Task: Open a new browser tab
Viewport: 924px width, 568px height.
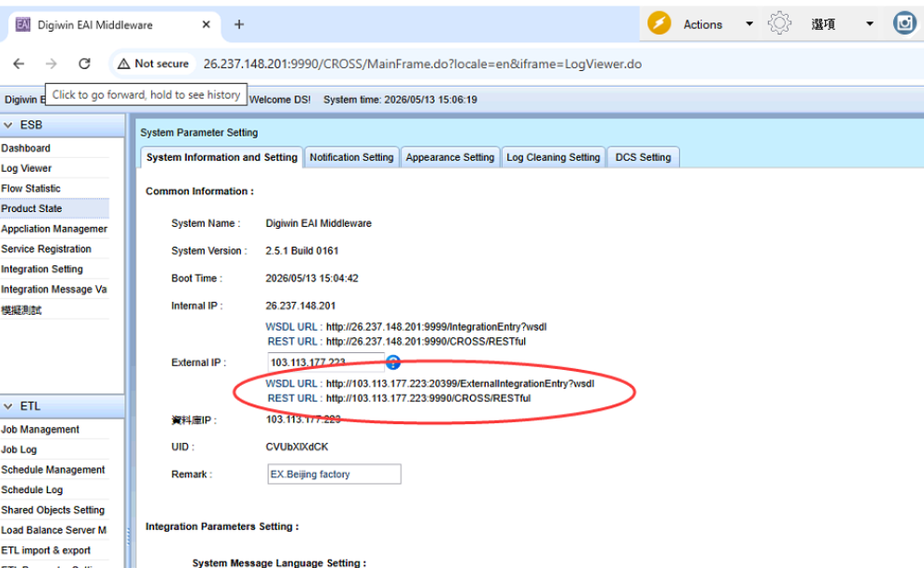Action: [238, 24]
